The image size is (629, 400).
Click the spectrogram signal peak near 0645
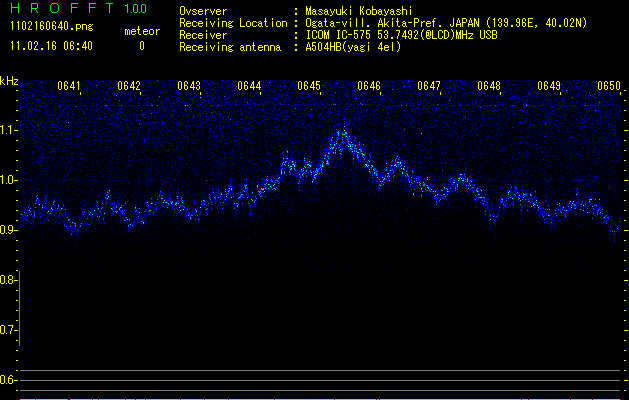(343, 133)
